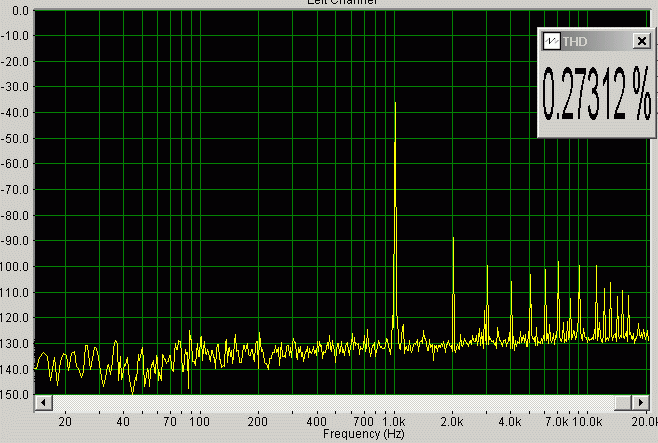Click the 1 kHz fundamental peak tip

coord(395,103)
